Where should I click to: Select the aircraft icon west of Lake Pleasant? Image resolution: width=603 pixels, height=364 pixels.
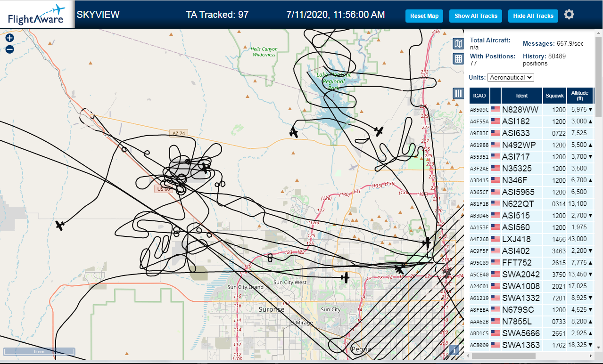[x=294, y=132]
